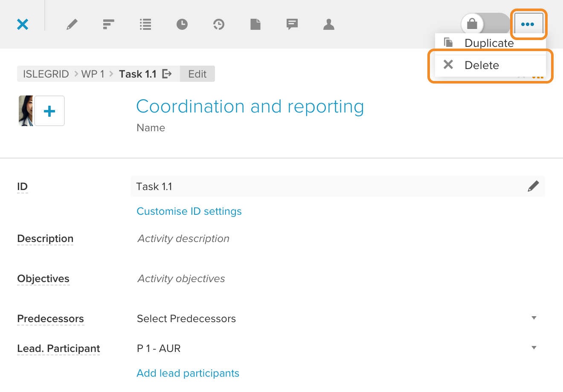Image resolution: width=563 pixels, height=392 pixels.
Task: Open the comments speech bubble icon
Action: pos(292,24)
